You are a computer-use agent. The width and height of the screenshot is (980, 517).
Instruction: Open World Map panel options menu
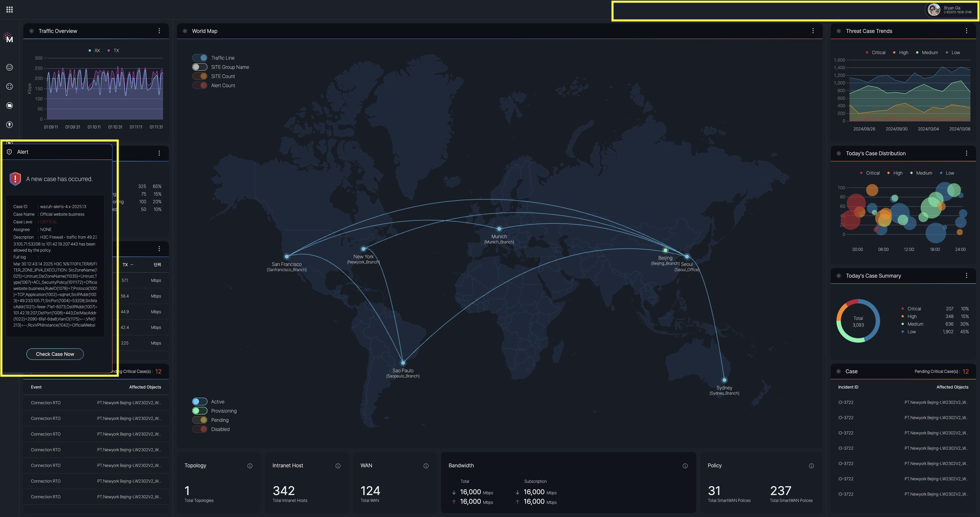(x=813, y=31)
